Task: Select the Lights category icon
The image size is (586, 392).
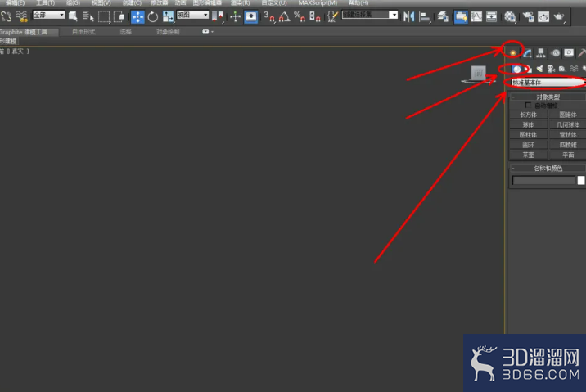Action: click(x=539, y=69)
